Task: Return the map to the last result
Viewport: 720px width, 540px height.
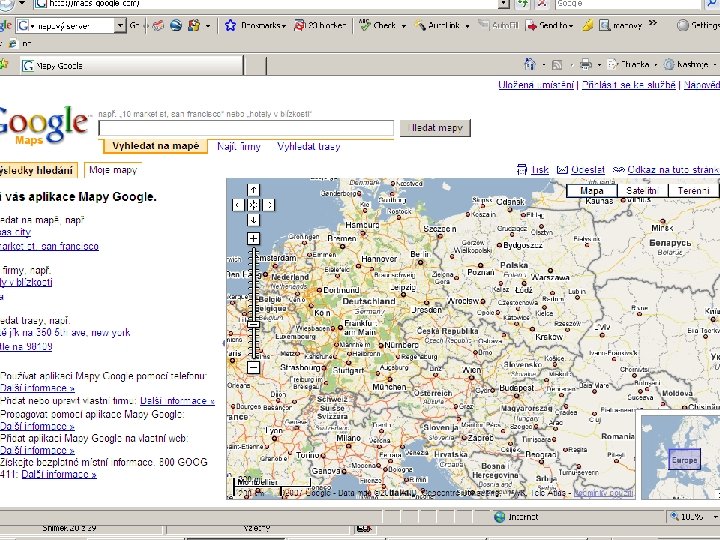Action: 253,205
